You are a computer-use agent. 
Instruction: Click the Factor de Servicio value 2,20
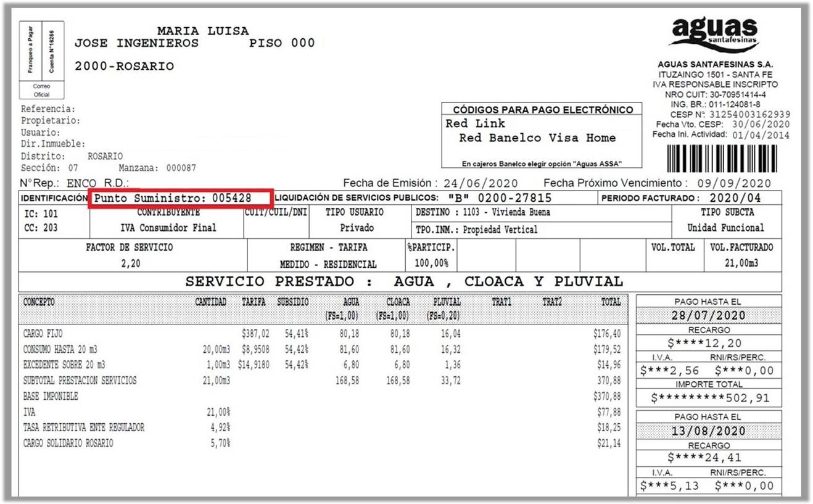click(130, 263)
